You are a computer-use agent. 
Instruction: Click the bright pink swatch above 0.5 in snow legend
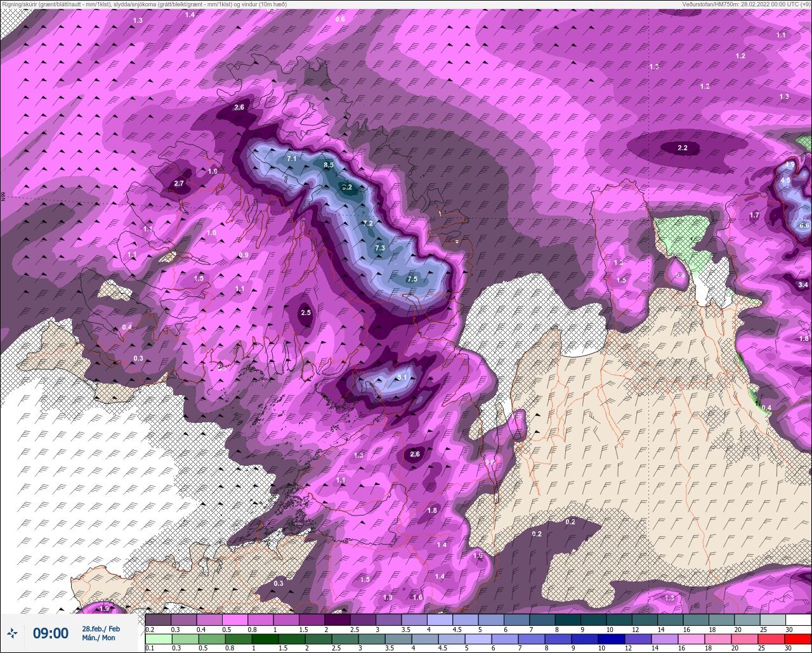[x=235, y=619]
